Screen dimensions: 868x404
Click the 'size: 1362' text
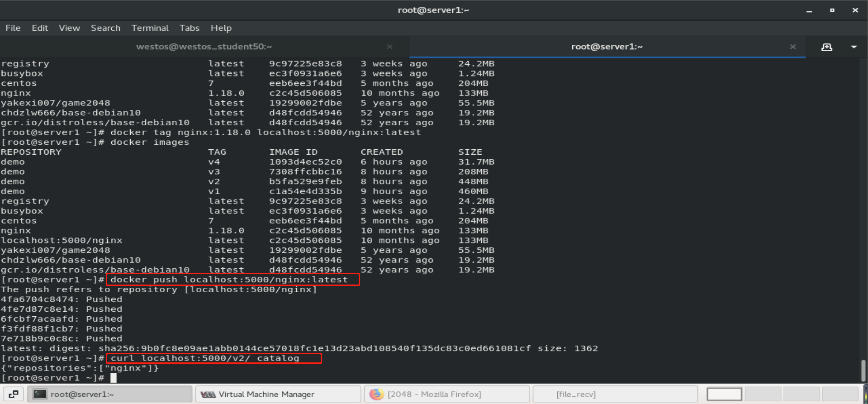[568, 348]
